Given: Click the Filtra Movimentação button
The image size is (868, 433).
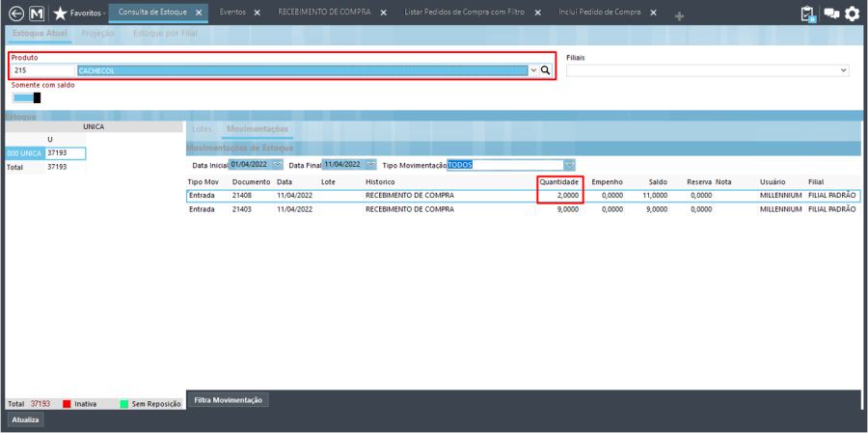Looking at the screenshot, I should [227, 399].
